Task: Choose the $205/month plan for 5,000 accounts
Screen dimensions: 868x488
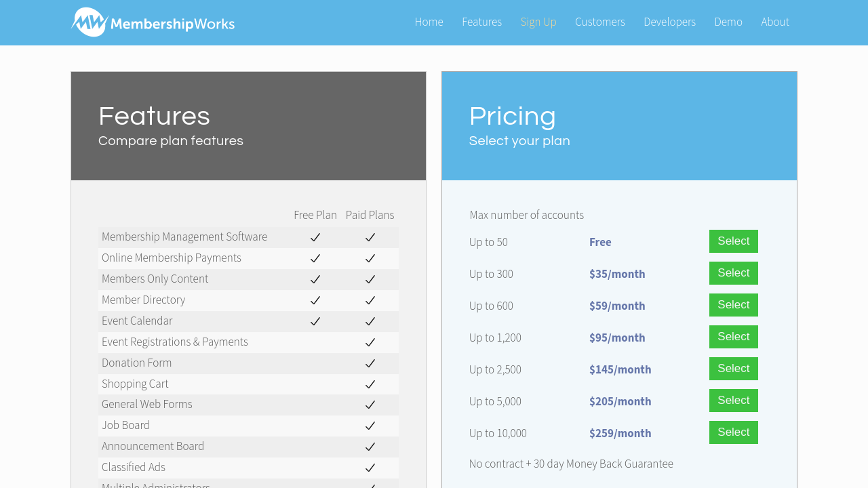Action: pos(733,401)
